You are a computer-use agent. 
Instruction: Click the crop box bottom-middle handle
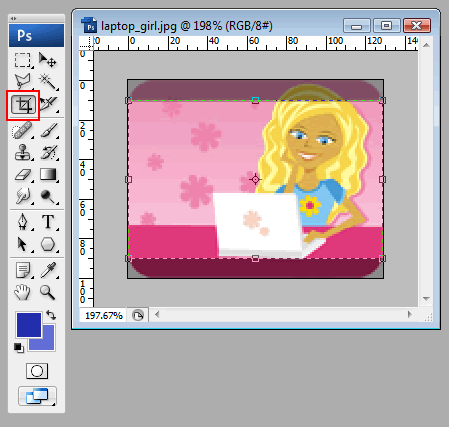tap(255, 258)
